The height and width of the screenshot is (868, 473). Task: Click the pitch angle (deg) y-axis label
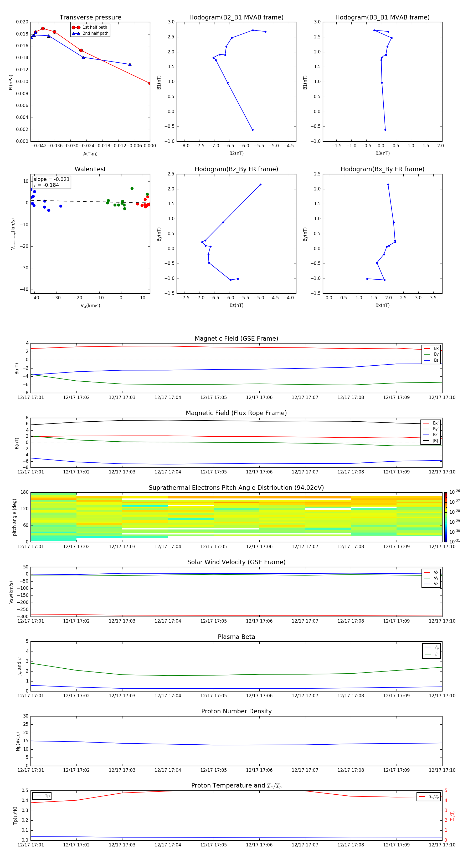tap(14, 517)
